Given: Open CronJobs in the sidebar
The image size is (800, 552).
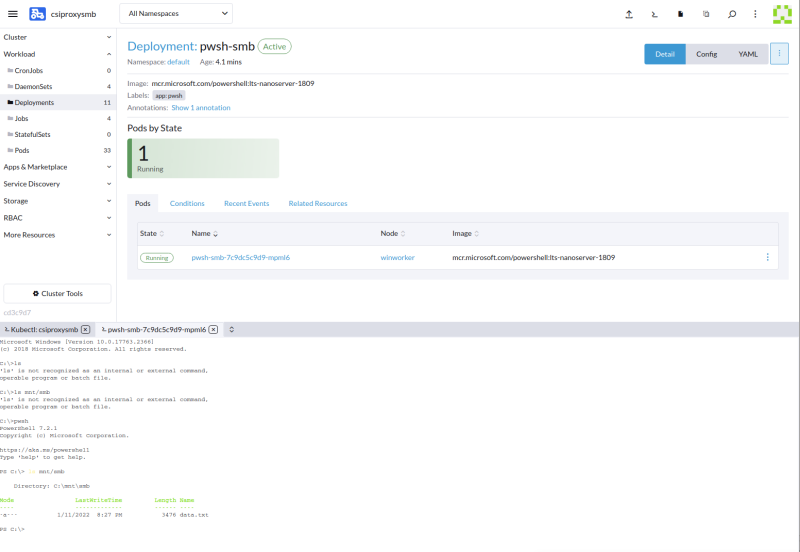Looking at the screenshot, I should pos(29,70).
